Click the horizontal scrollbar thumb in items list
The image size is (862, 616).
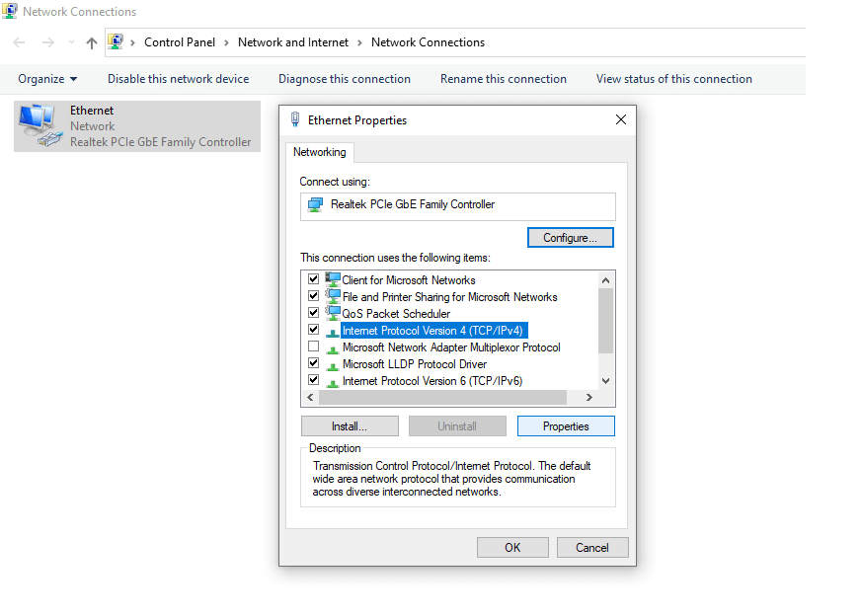[x=442, y=397]
